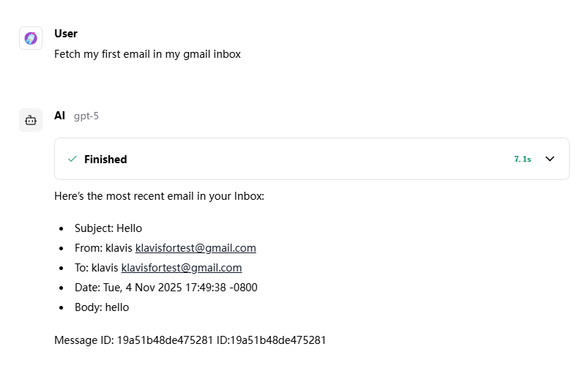Click the 'To: klavis' label text
The height and width of the screenshot is (382, 588).
coord(96,268)
